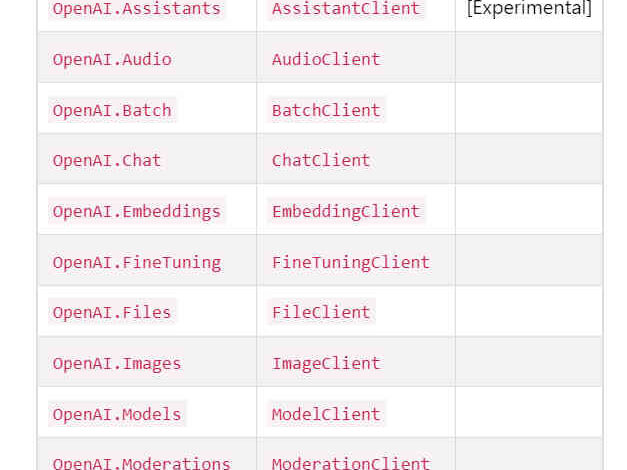Click the OpenAI.Files namespace text
This screenshot has height=470, width=627.
(x=112, y=312)
